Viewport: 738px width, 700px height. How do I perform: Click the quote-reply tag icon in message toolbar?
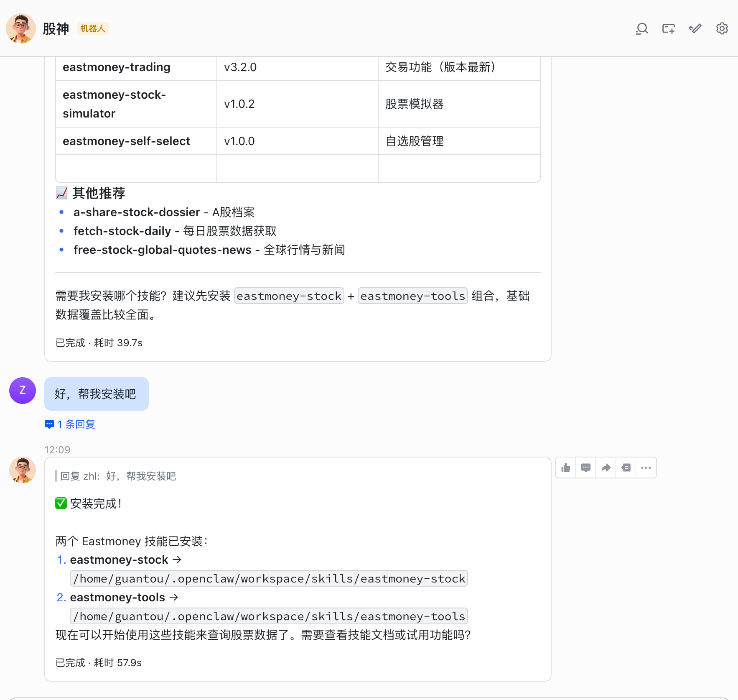[x=626, y=468]
